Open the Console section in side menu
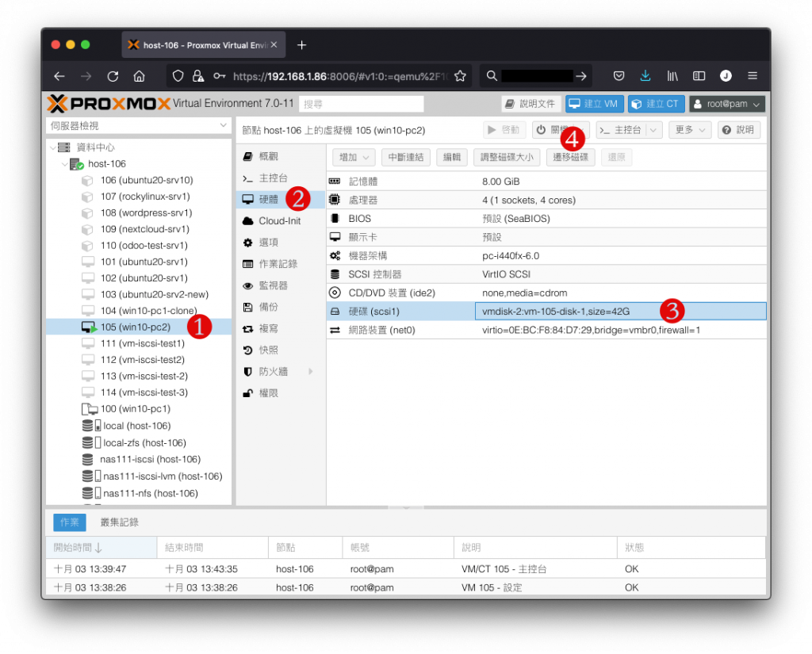Image resolution: width=812 pixels, height=654 pixels. tap(281, 178)
